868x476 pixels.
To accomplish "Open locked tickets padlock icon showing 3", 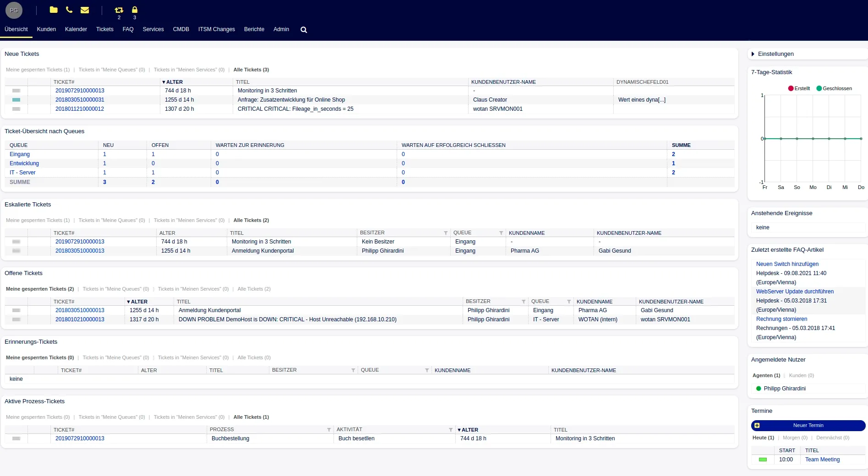I will click(135, 10).
